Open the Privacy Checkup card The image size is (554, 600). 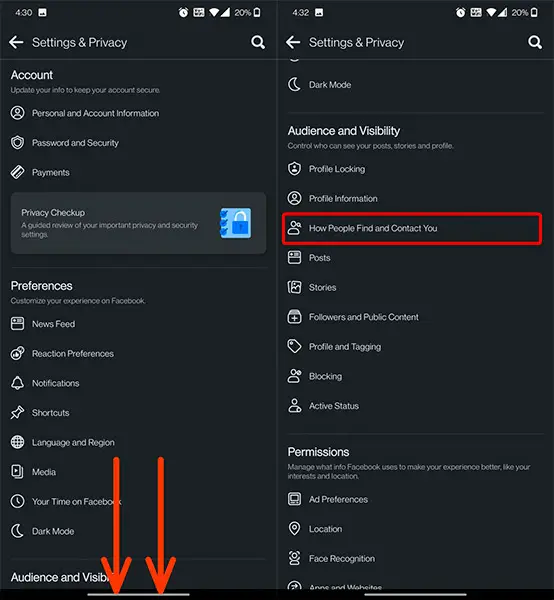coord(138,223)
